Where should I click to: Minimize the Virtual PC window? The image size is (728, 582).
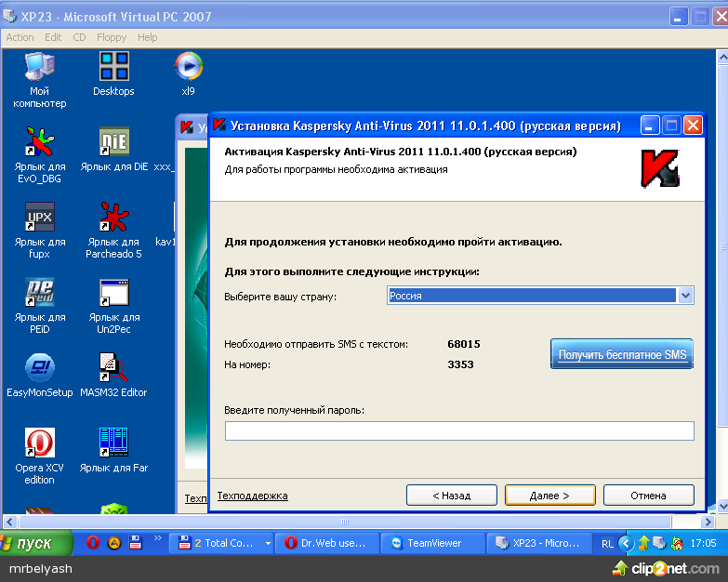coord(679,17)
